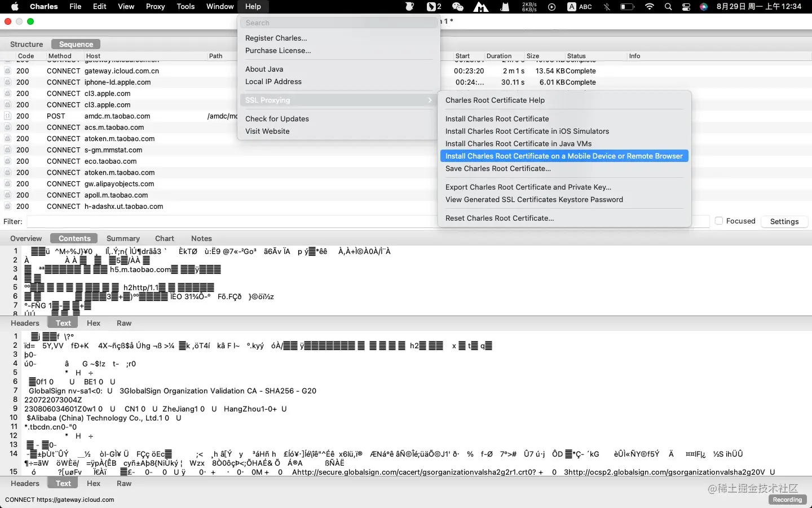Viewport: 812px width, 508px height.
Task: Click the lock icon for gateway.icloud.com.cn
Action: tap(8, 71)
